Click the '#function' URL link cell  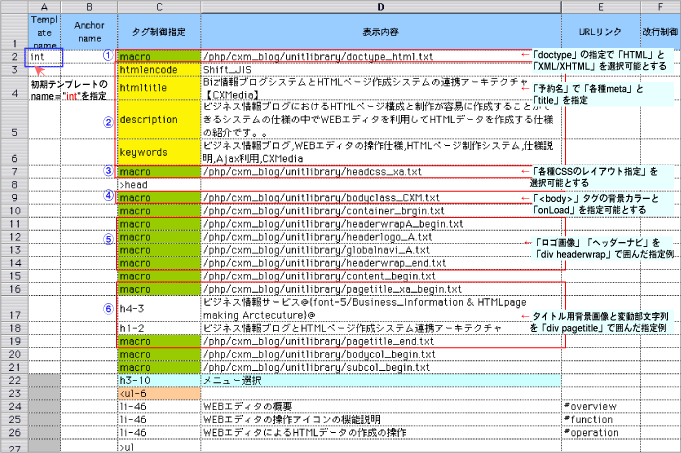pyautogui.click(x=601, y=419)
